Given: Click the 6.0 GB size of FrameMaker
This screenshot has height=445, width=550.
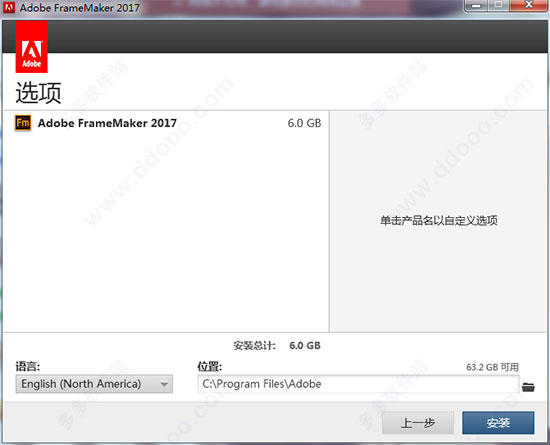Looking at the screenshot, I should coord(304,123).
